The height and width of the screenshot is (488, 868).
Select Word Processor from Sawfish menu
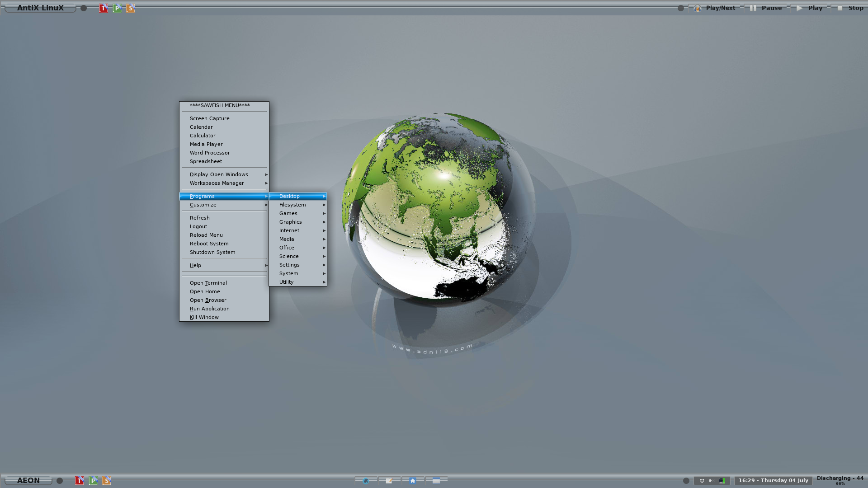click(x=224, y=153)
